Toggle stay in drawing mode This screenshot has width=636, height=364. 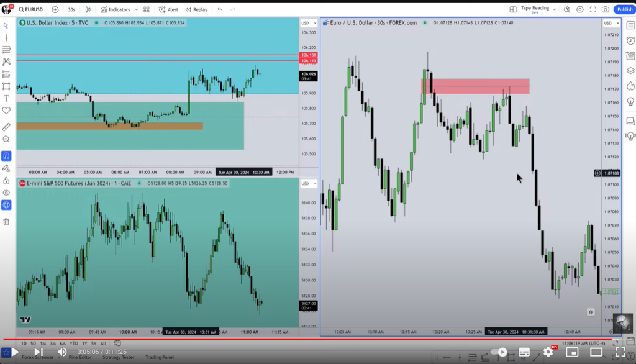[6, 168]
